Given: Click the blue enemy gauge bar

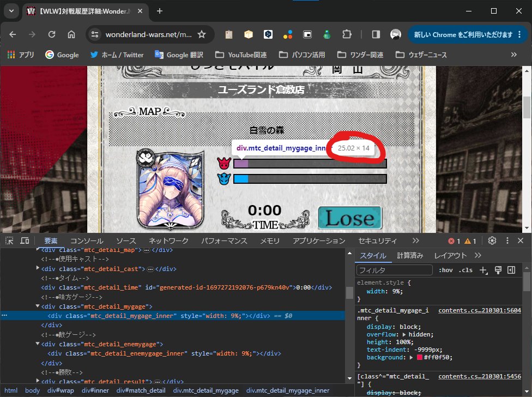Looking at the screenshot, I should pyautogui.click(x=241, y=179).
